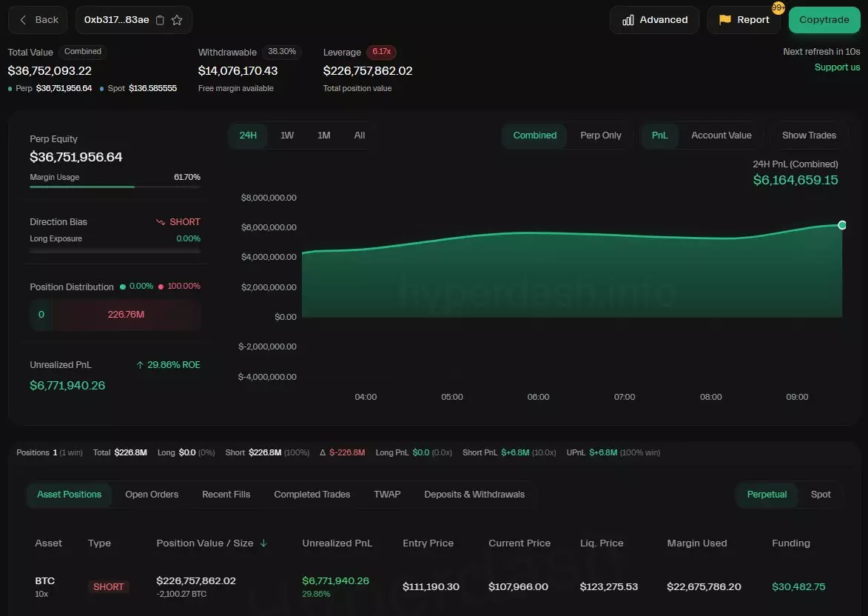Select the 1M time range

pos(323,135)
